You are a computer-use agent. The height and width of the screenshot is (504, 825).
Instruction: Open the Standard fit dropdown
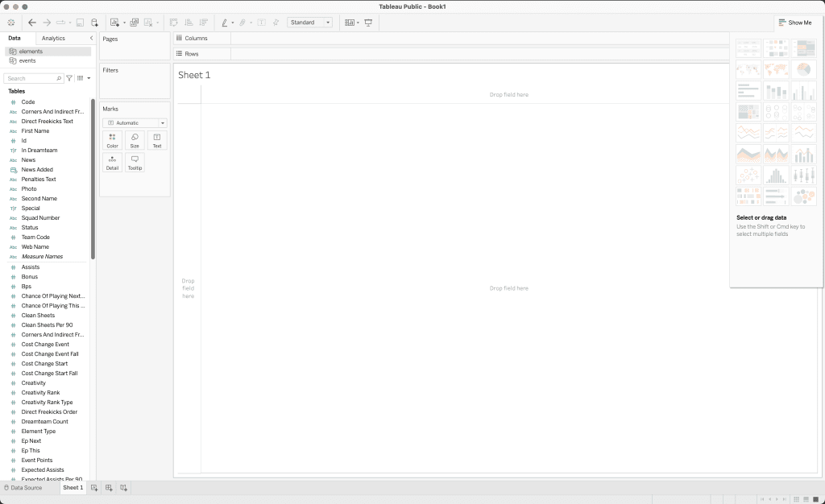[x=309, y=23]
